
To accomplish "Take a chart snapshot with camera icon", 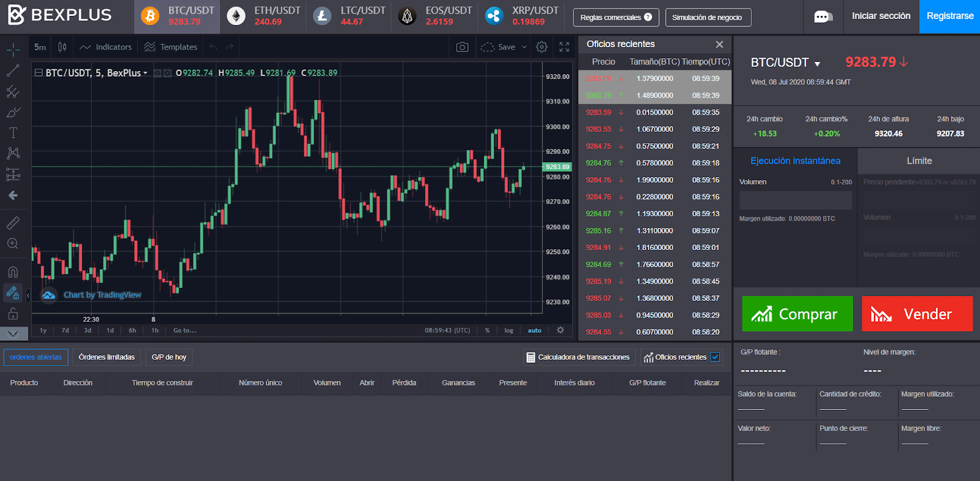I will (x=462, y=47).
